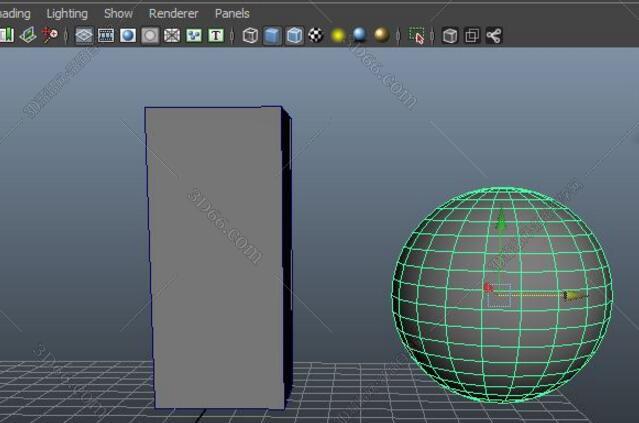Viewport: 639px width, 423px height.
Task: Open the Show menu
Action: point(118,13)
